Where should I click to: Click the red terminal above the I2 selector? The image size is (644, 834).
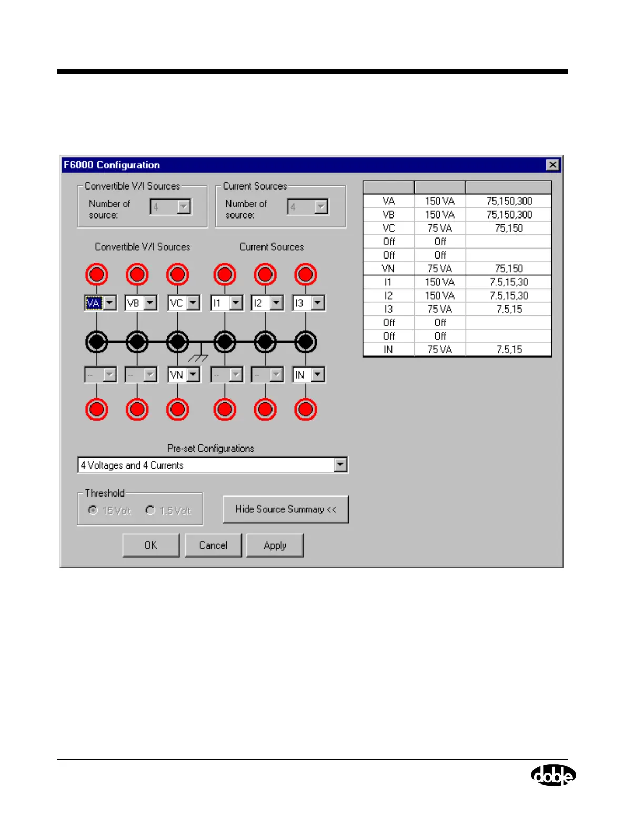click(265, 274)
